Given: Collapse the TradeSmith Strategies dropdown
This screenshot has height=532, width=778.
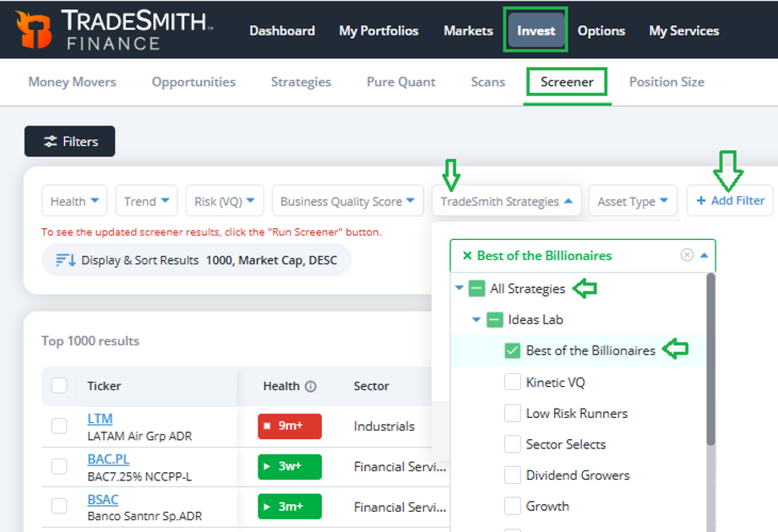Looking at the screenshot, I should 507,201.
